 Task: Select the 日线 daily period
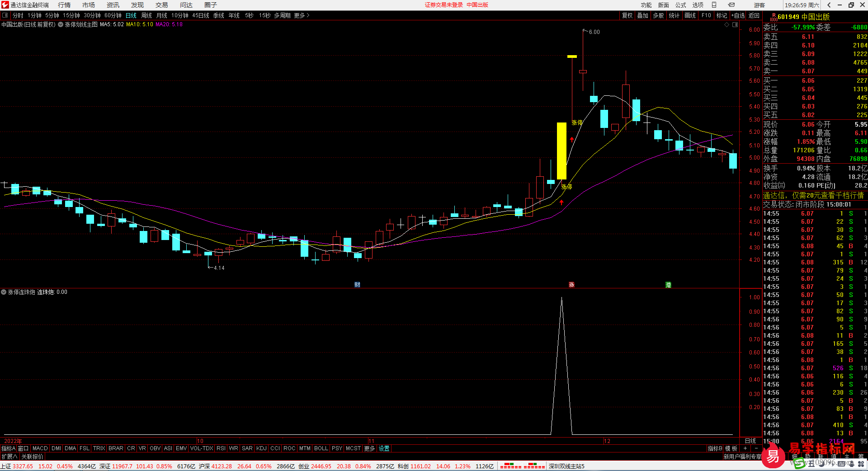coord(131,15)
